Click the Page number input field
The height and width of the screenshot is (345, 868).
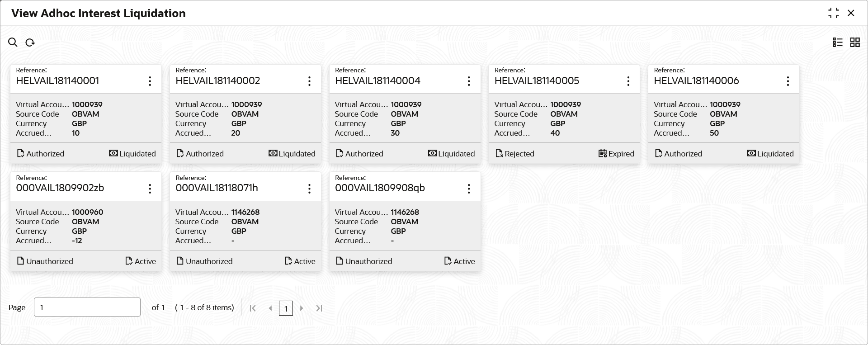(87, 307)
